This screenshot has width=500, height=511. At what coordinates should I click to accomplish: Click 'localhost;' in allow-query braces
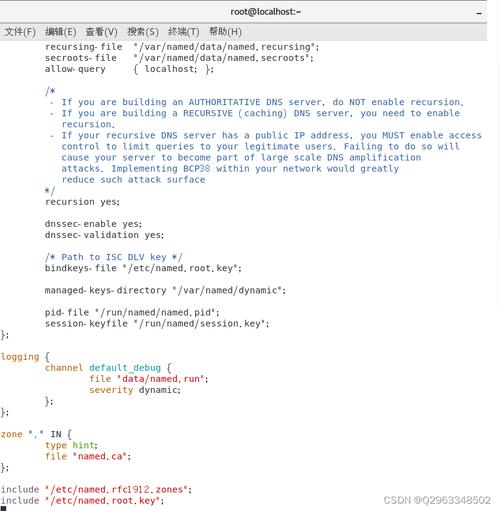(171, 69)
